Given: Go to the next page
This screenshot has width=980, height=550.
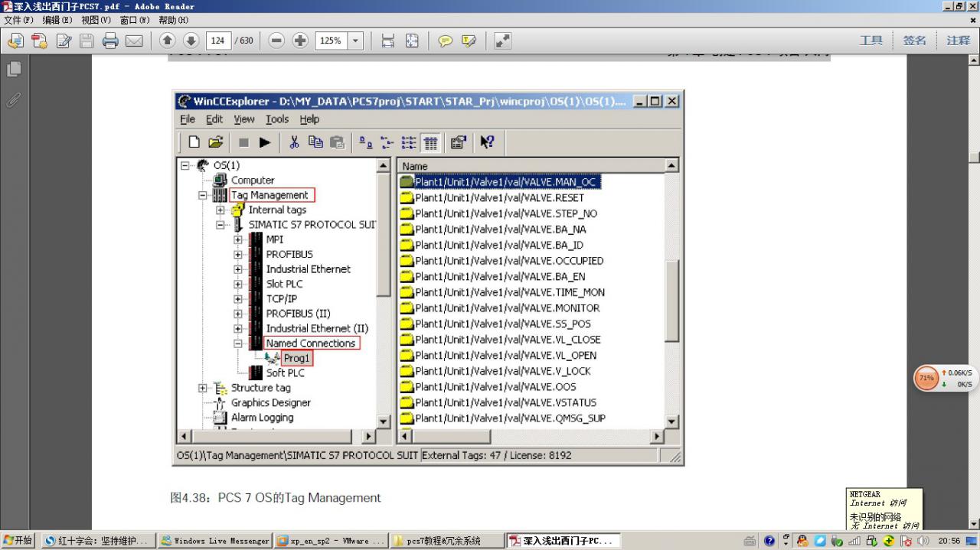Looking at the screenshot, I should tap(191, 41).
